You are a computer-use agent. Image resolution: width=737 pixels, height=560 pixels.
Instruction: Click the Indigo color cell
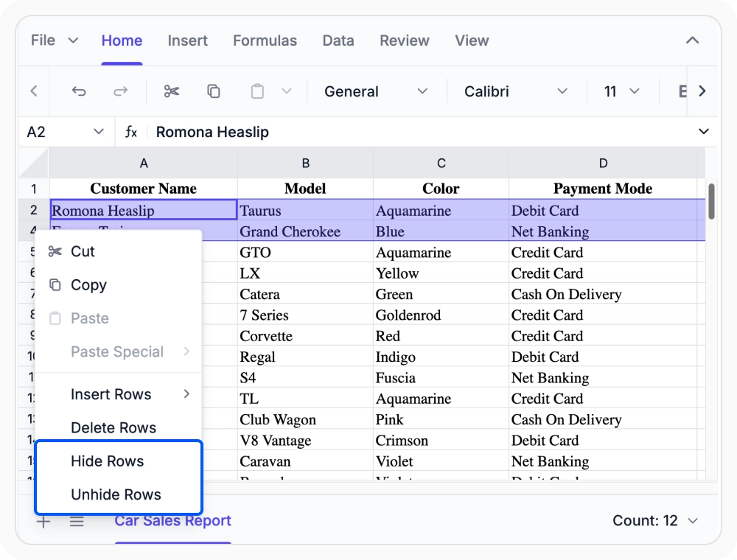pyautogui.click(x=441, y=357)
